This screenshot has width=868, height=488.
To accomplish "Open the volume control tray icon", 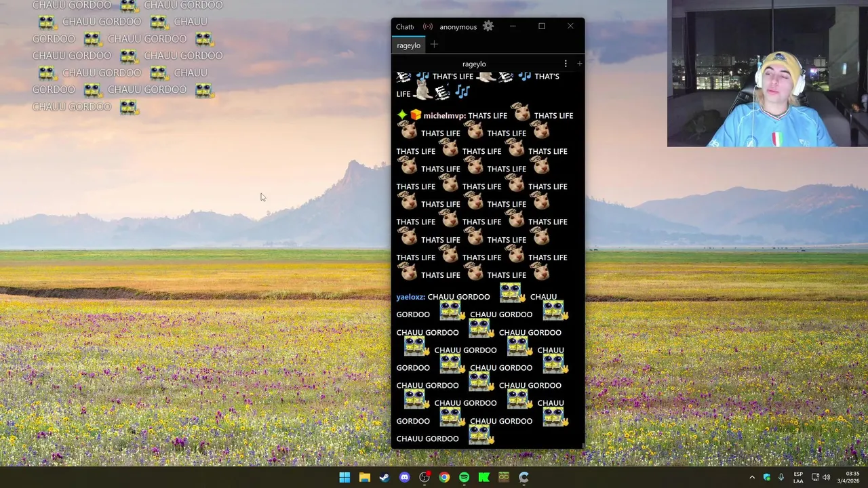I will tap(826, 477).
